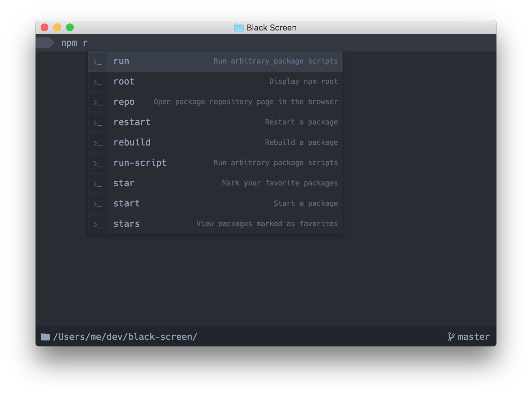Viewport: 532px width, 397px height.
Task: Click the terminal icon beside rebuild
Action: click(x=98, y=143)
